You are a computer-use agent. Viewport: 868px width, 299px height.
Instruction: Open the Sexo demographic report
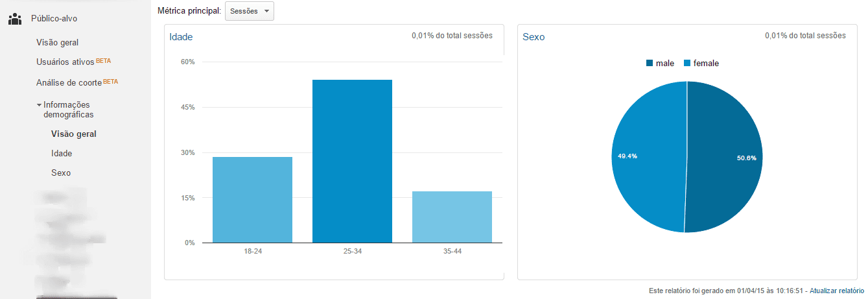coord(61,173)
